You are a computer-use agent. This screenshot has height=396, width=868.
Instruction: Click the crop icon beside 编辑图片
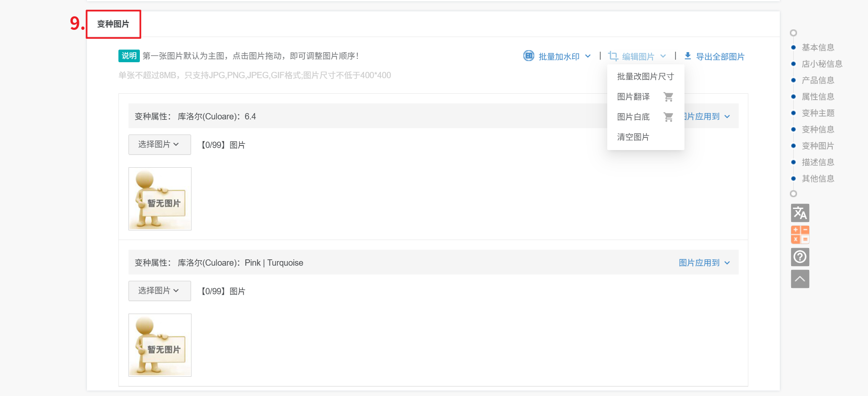pyautogui.click(x=613, y=56)
